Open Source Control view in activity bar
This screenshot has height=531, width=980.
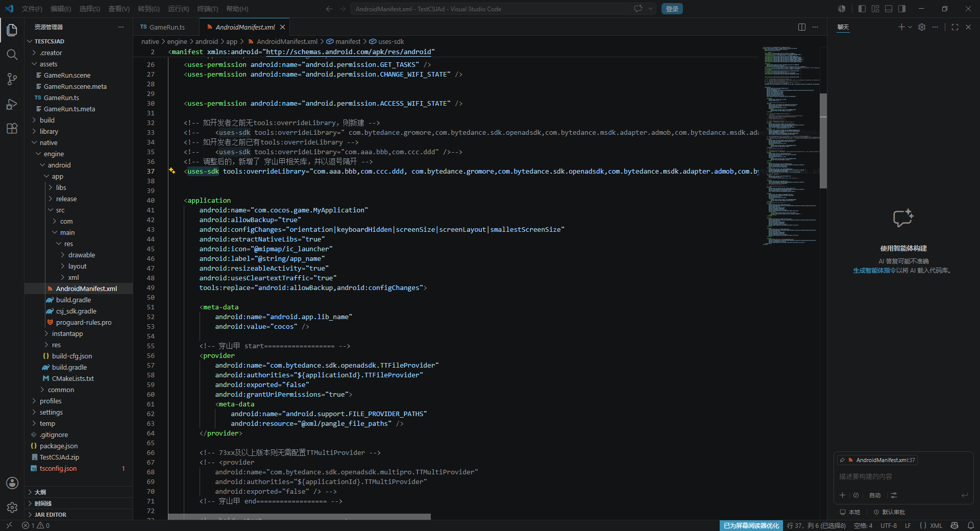[12, 79]
